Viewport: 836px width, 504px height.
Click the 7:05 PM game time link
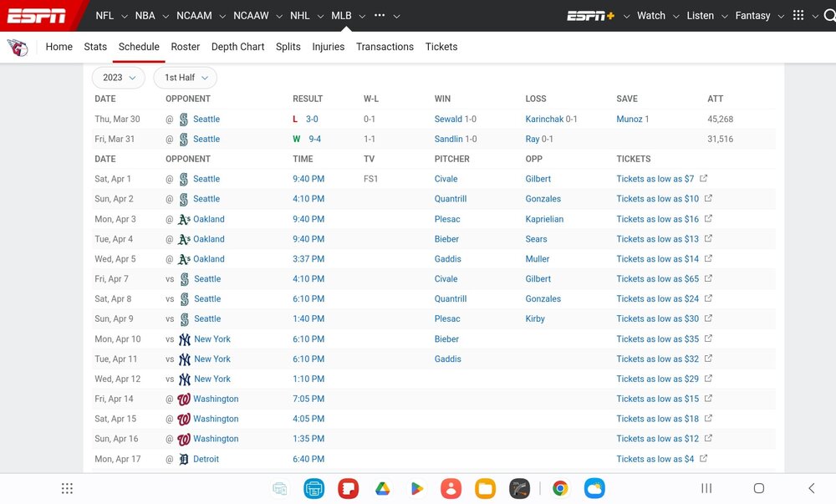pos(308,399)
